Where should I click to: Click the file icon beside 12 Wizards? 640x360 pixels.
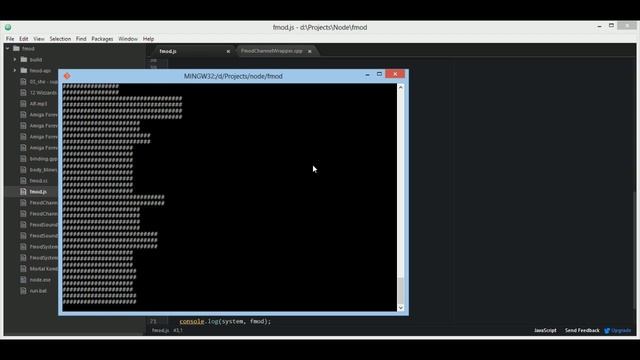(x=23, y=93)
